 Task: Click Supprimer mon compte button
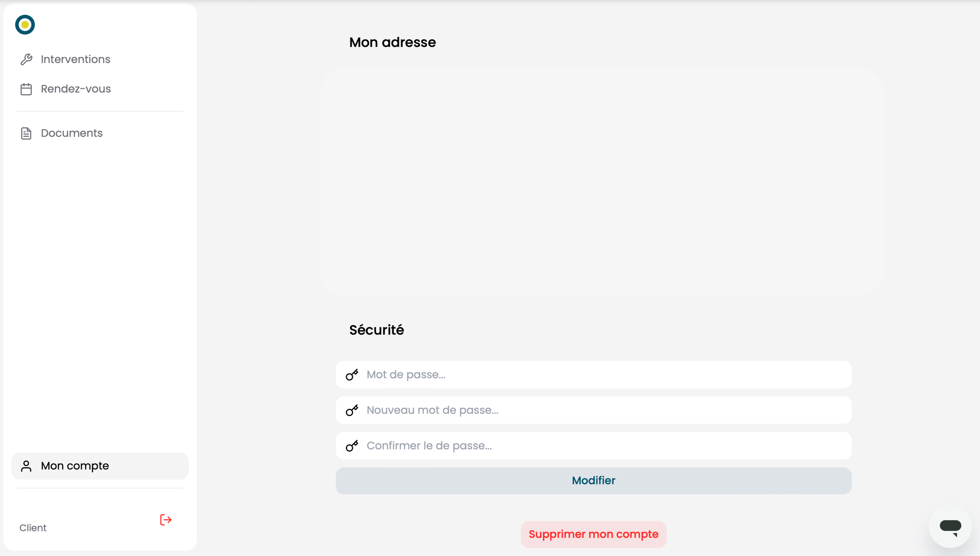click(593, 534)
